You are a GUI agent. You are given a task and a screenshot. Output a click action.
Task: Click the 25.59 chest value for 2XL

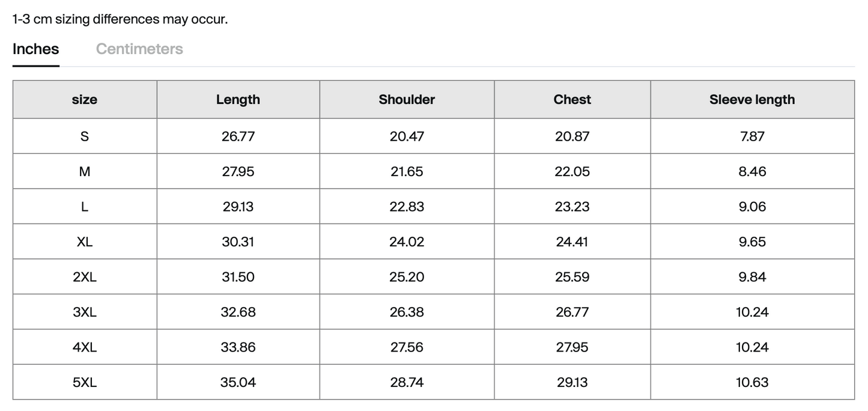(572, 277)
